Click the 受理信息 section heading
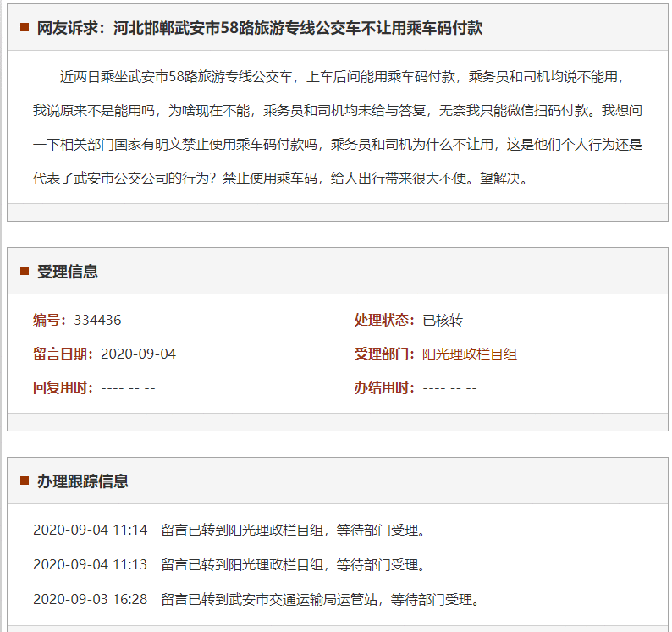672x632 pixels. pos(68,272)
